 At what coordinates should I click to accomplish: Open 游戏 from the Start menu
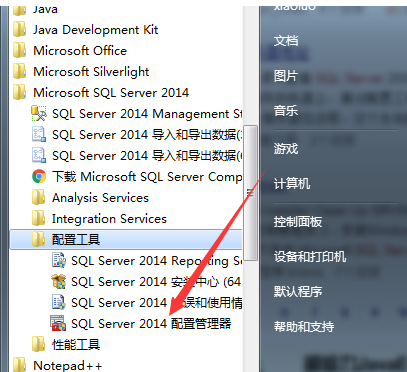click(x=286, y=148)
